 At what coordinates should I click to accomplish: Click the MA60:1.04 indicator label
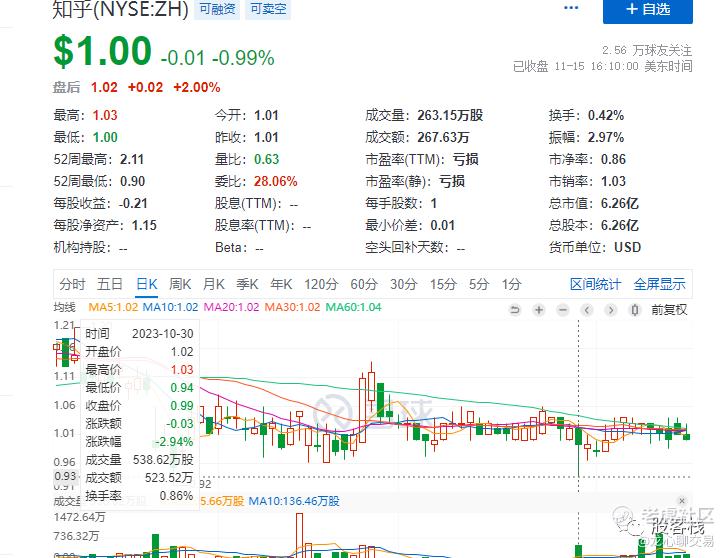(353, 307)
